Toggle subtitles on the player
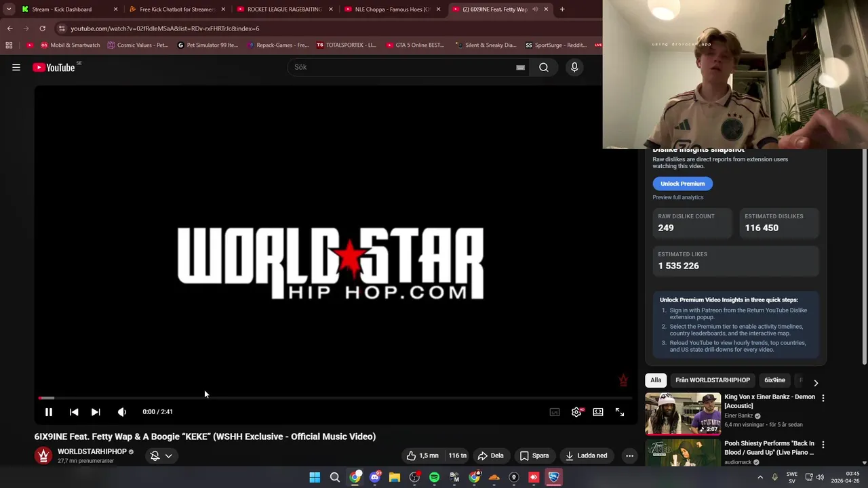The image size is (868, 488). pyautogui.click(x=555, y=411)
